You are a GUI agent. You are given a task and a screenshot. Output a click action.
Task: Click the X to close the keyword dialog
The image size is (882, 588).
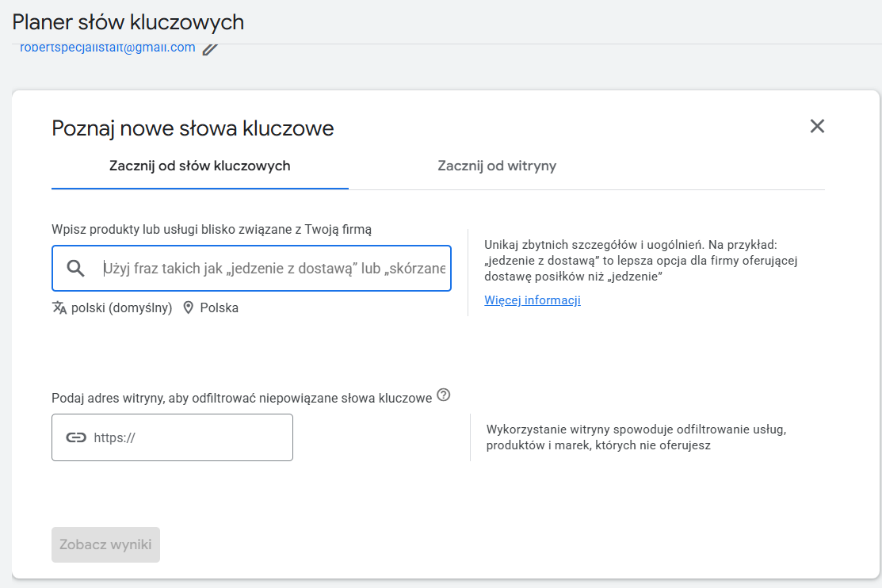(817, 126)
